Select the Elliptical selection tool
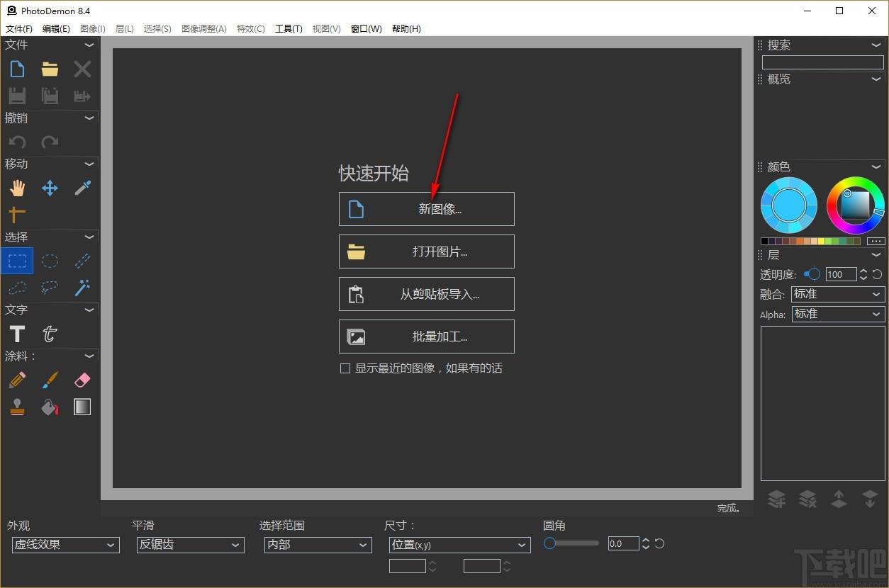Image resolution: width=889 pixels, height=588 pixels. tap(50, 261)
